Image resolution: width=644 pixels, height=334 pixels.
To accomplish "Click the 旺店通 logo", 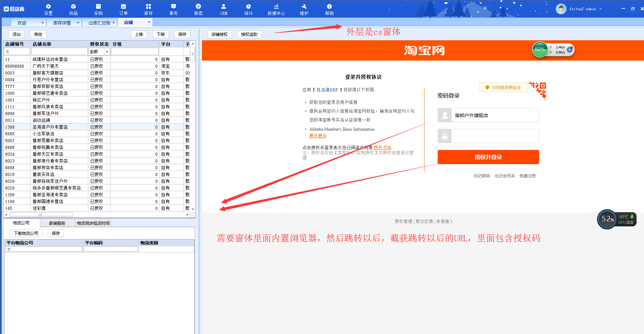I will (x=14, y=9).
